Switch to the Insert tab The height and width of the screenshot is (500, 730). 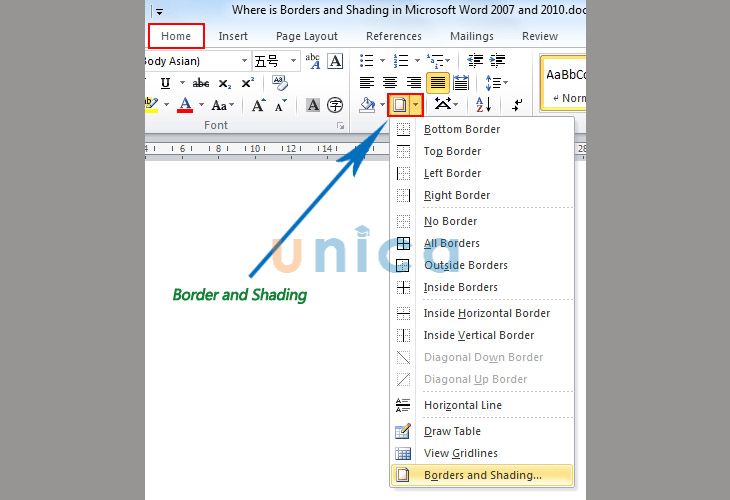click(233, 36)
